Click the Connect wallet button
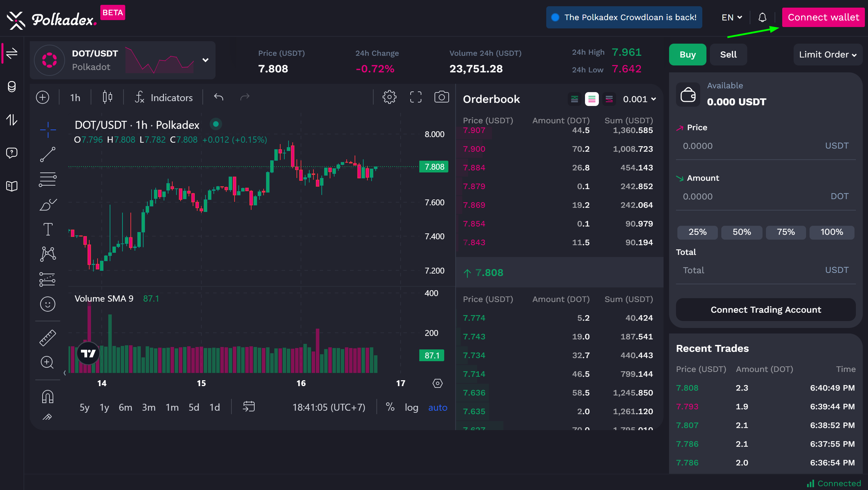The height and width of the screenshot is (490, 868). tap(823, 17)
